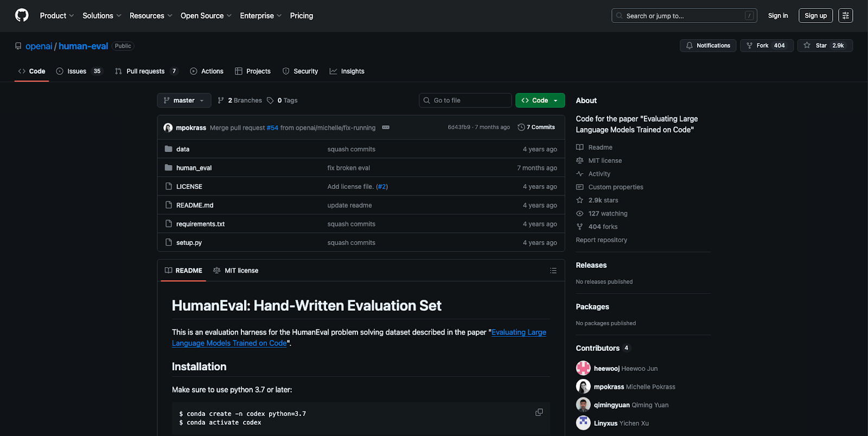The width and height of the screenshot is (868, 436).
Task: Click the Sign up button
Action: coord(815,16)
